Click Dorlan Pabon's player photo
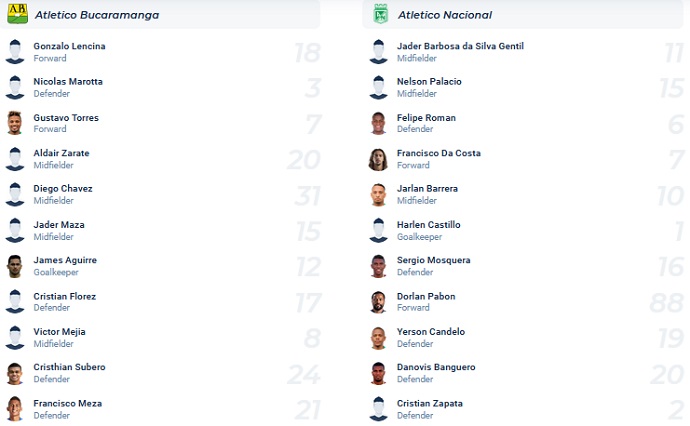This screenshot has height=426, width=690. (379, 302)
